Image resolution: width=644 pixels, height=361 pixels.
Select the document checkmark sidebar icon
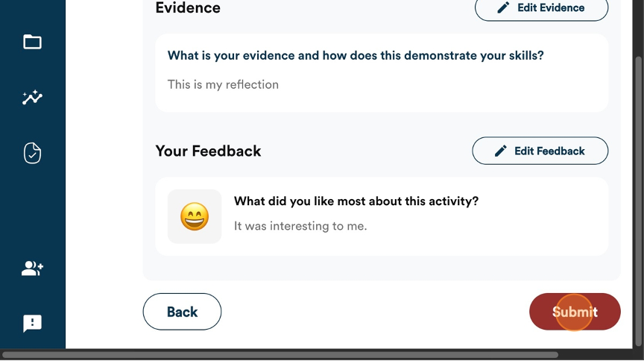33,153
